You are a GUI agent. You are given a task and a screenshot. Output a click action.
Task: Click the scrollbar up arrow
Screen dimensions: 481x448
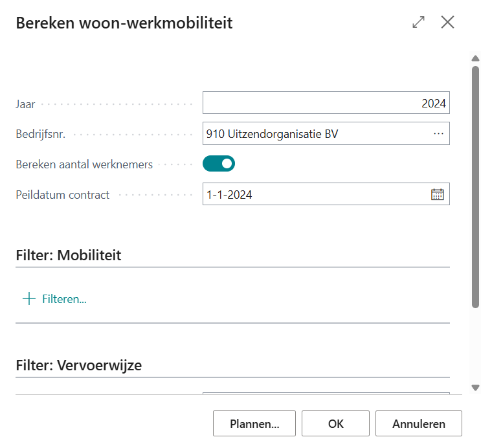coord(475,58)
